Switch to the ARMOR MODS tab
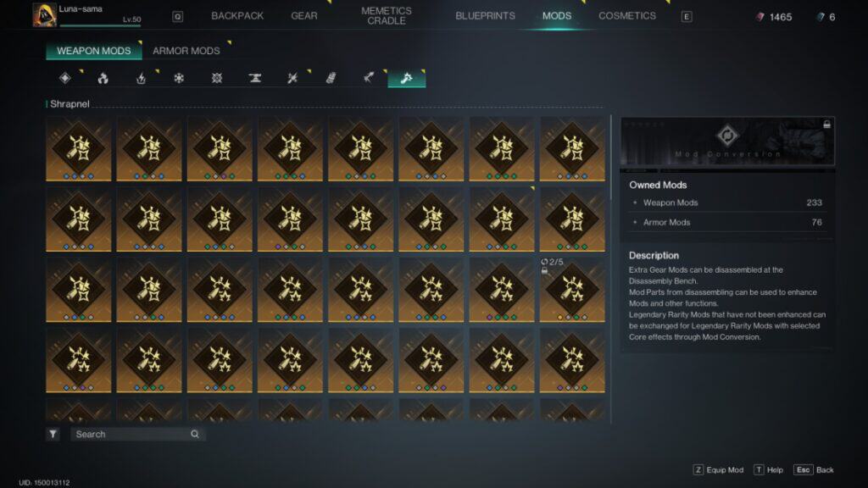The height and width of the screenshot is (488, 868). click(x=185, y=50)
